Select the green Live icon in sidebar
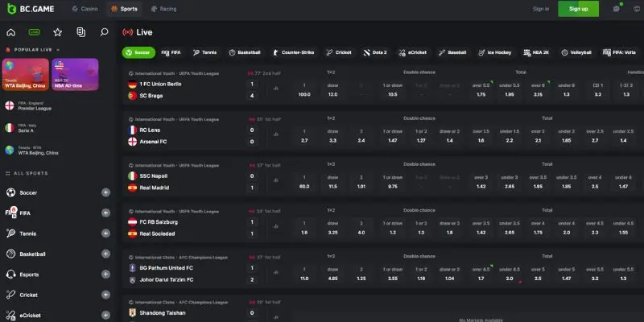 pos(34,32)
